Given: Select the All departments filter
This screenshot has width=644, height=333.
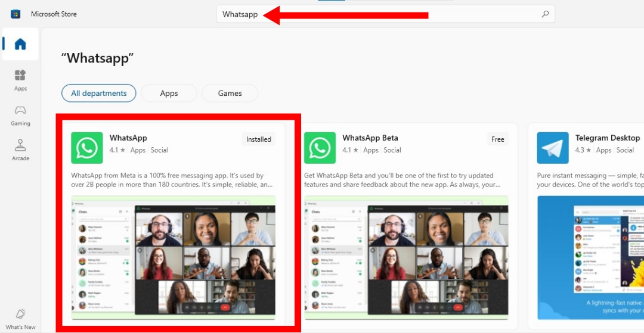Looking at the screenshot, I should (98, 93).
